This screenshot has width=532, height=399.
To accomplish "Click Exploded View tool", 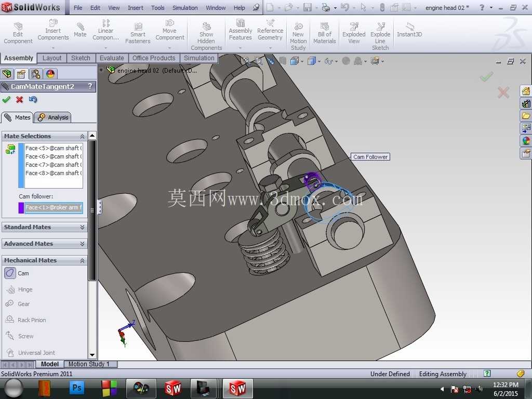I will (x=354, y=34).
